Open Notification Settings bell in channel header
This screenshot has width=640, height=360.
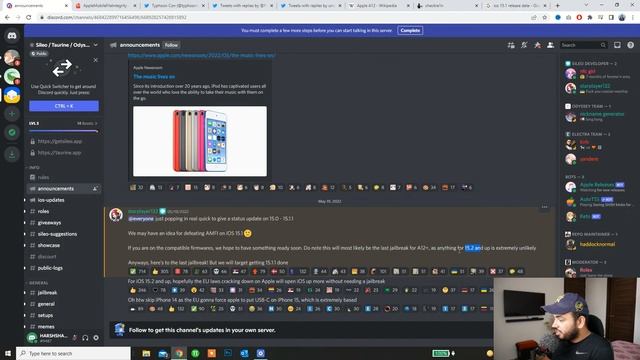pyautogui.click(x=524, y=45)
